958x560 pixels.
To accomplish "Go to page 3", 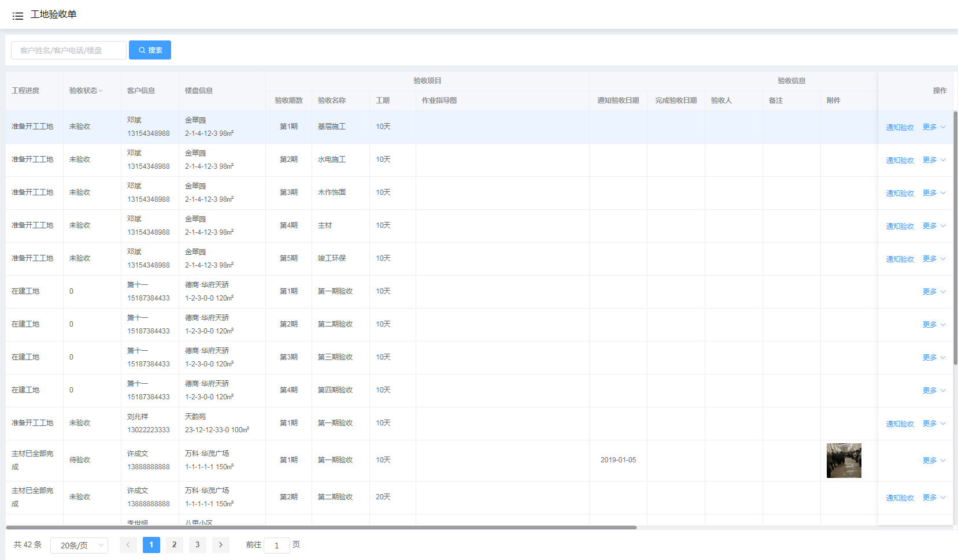I will [x=197, y=545].
